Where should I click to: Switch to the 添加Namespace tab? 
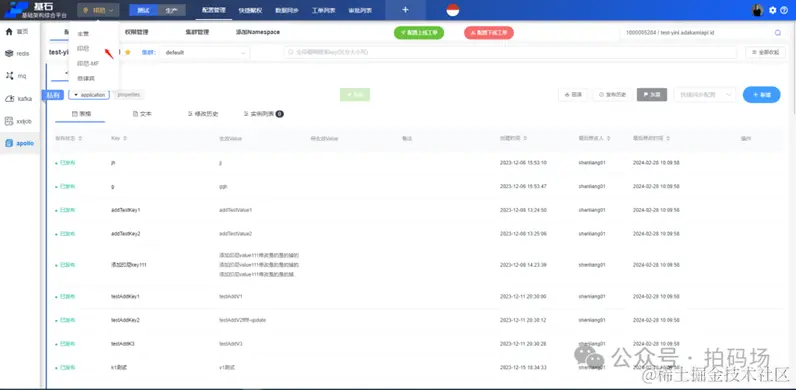click(x=257, y=32)
